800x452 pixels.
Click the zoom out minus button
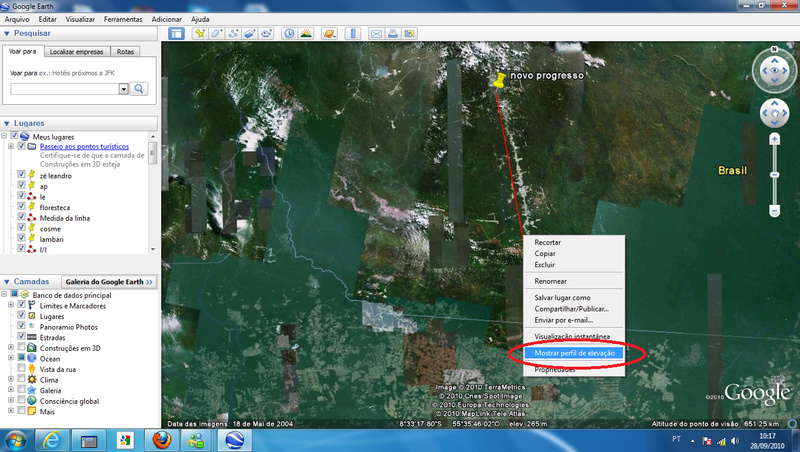774,210
